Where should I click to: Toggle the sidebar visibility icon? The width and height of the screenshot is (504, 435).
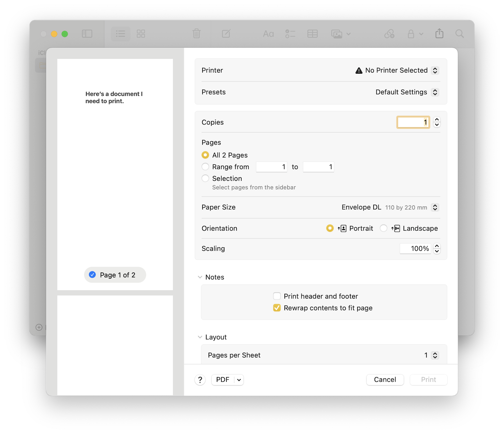(x=87, y=34)
